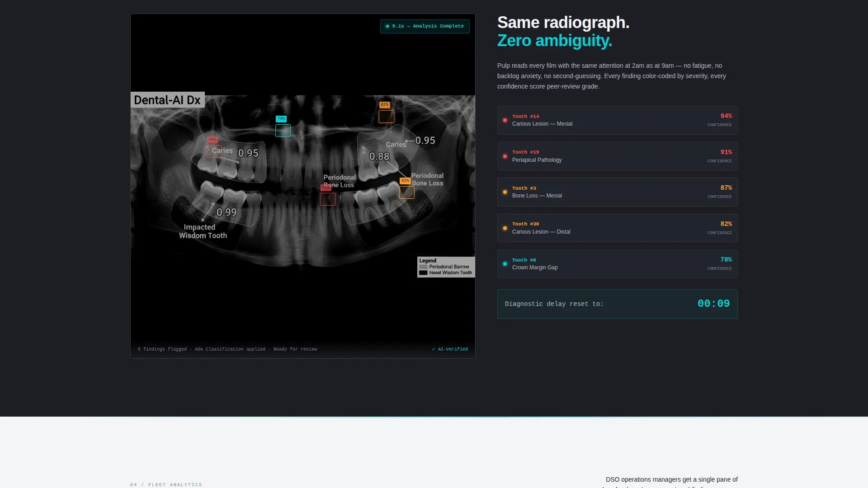Click the teal status dot in Analysis Complete badge
This screenshot has width=868, height=488.
coord(387,26)
